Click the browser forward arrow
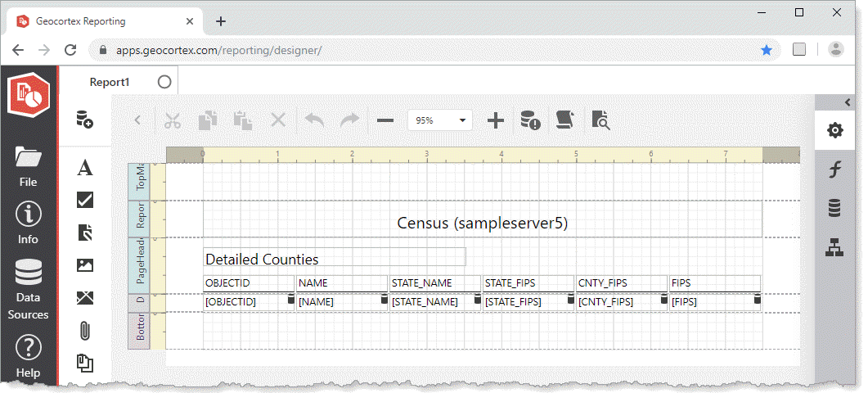868x393 pixels. pos(44,51)
